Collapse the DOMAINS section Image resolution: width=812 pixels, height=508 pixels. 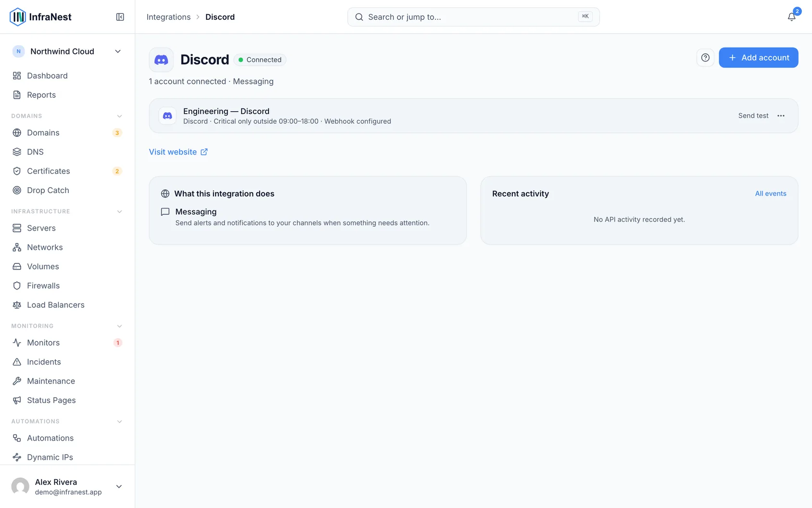[119, 116]
